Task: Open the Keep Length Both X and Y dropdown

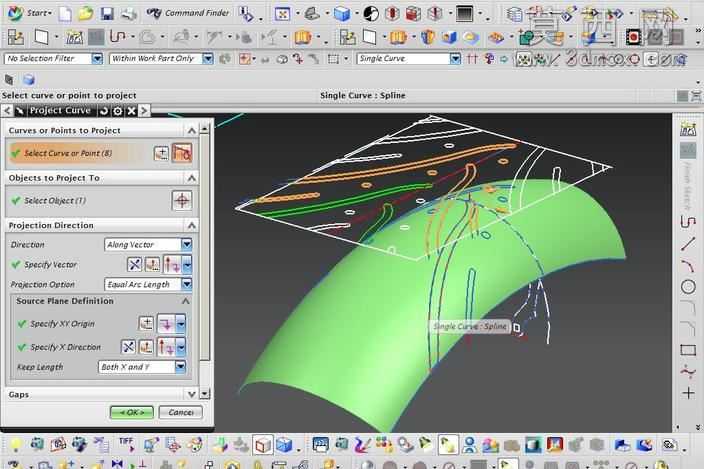Action: tap(180, 367)
